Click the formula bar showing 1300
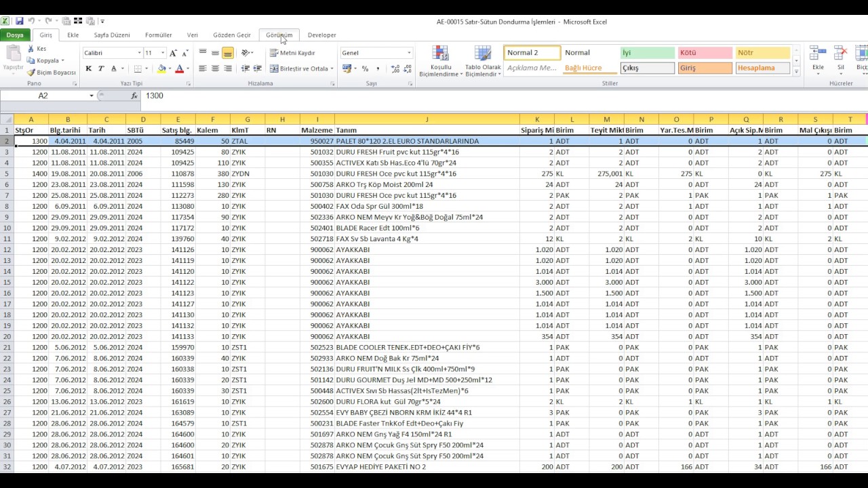The image size is (868, 488). click(503, 96)
